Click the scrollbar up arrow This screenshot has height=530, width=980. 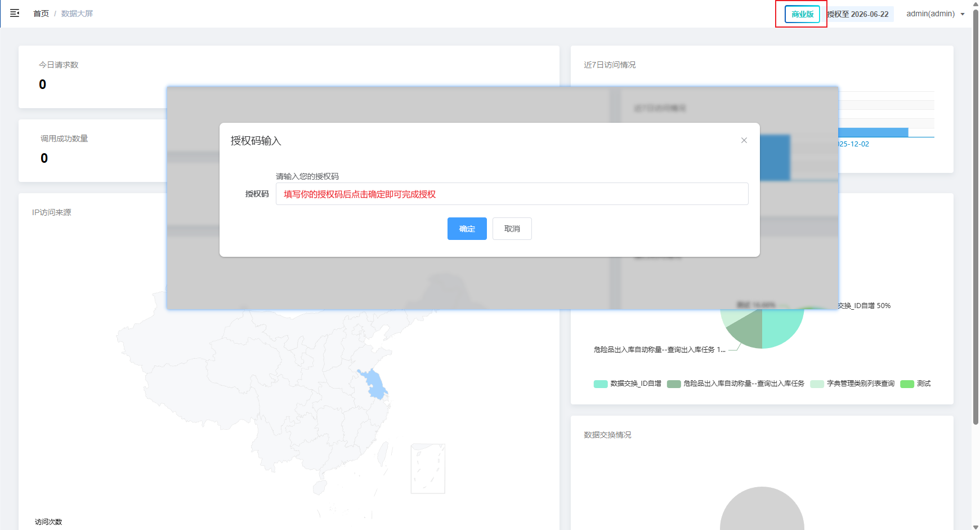pyautogui.click(x=975, y=4)
